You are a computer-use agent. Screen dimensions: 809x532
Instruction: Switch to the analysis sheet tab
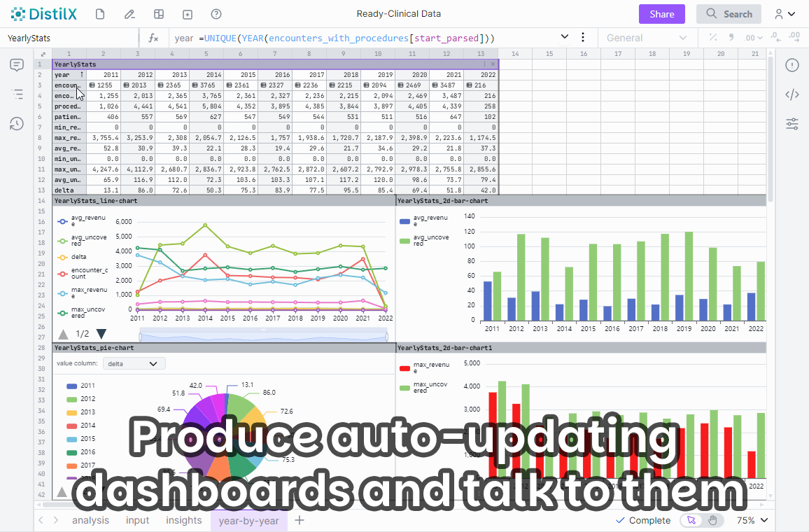click(x=90, y=520)
